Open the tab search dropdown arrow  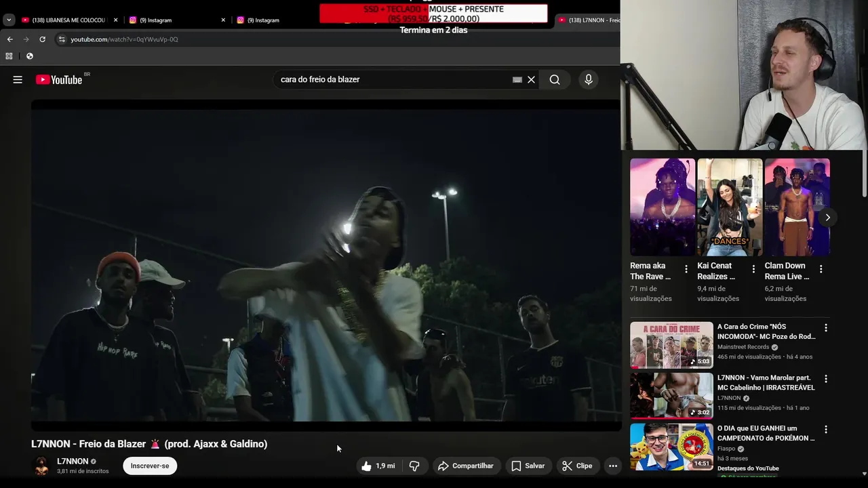click(9, 20)
